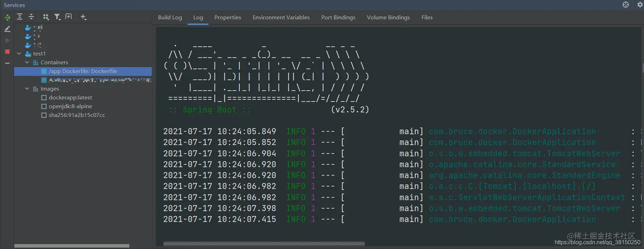Open the Add Service plus dropdown

[x=83, y=17]
